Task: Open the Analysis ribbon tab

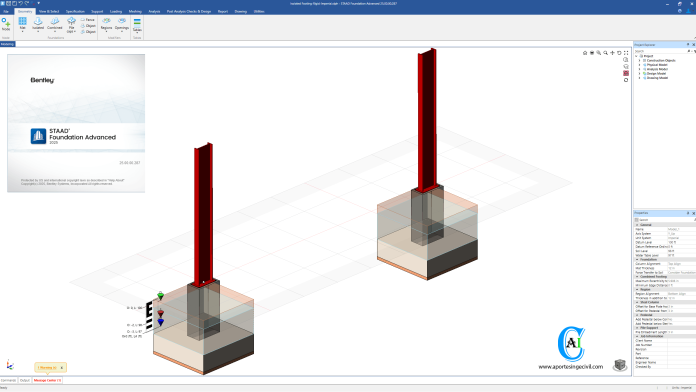Action: click(x=154, y=12)
